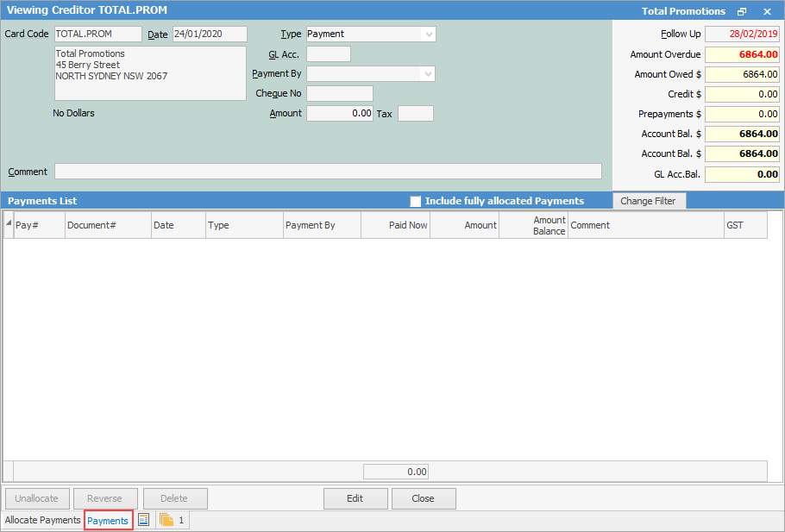Screen dimensions: 785x532
Task: Focus the Cheque No field
Action: click(x=340, y=93)
